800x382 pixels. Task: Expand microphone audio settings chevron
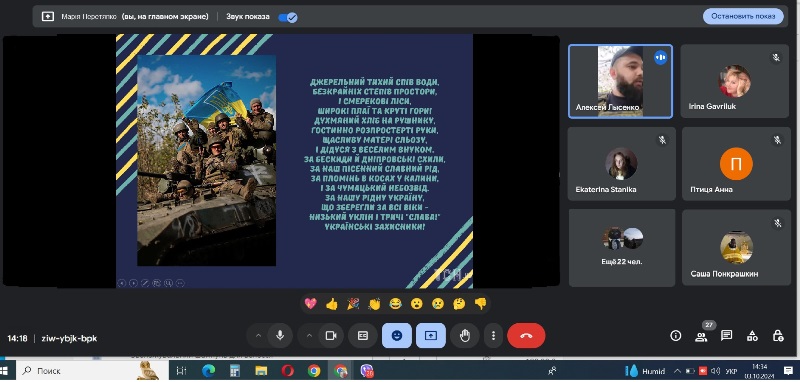click(x=258, y=336)
